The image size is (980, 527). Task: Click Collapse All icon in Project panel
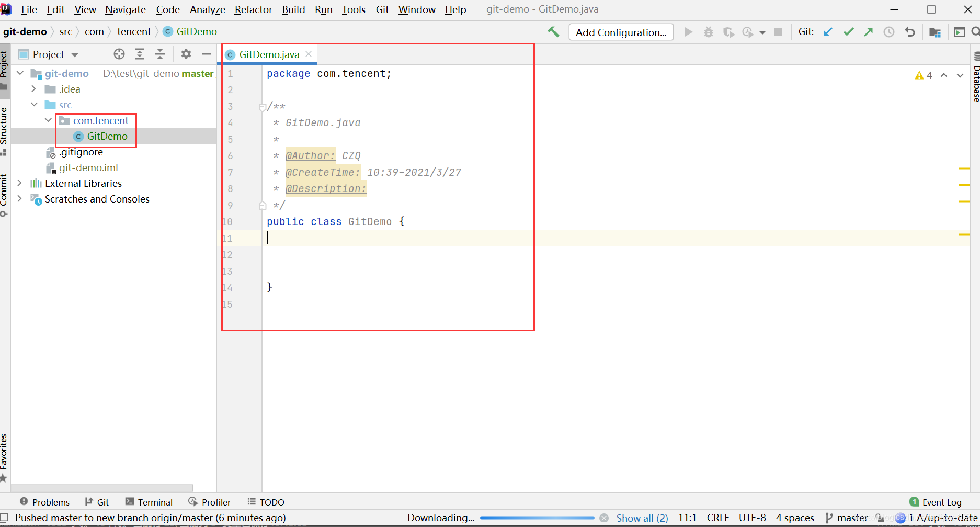[160, 54]
